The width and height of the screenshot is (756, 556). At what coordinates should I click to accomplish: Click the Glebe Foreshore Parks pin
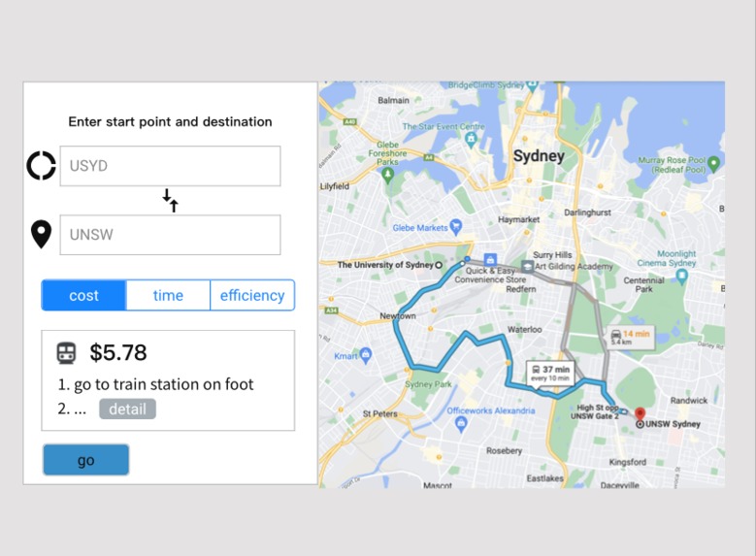[387, 176]
